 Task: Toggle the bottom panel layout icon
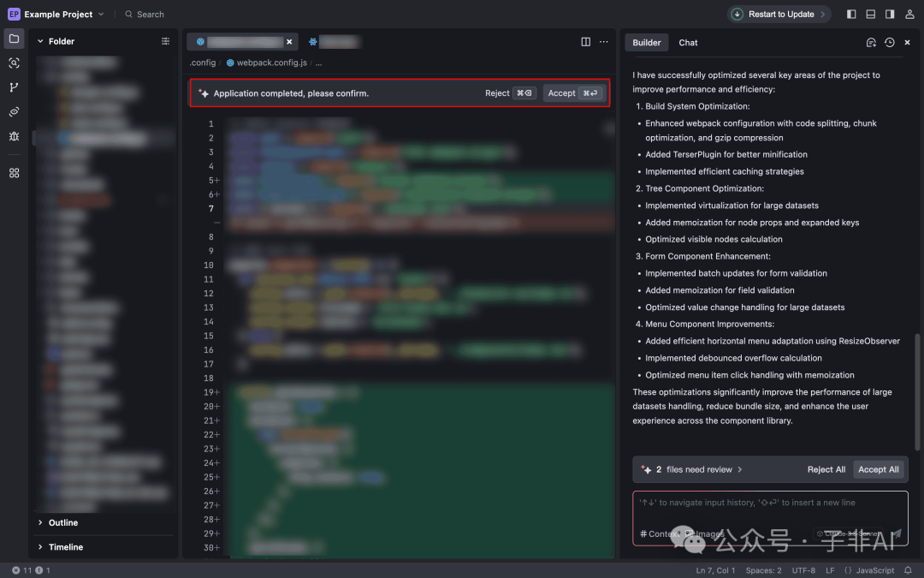pyautogui.click(x=870, y=15)
